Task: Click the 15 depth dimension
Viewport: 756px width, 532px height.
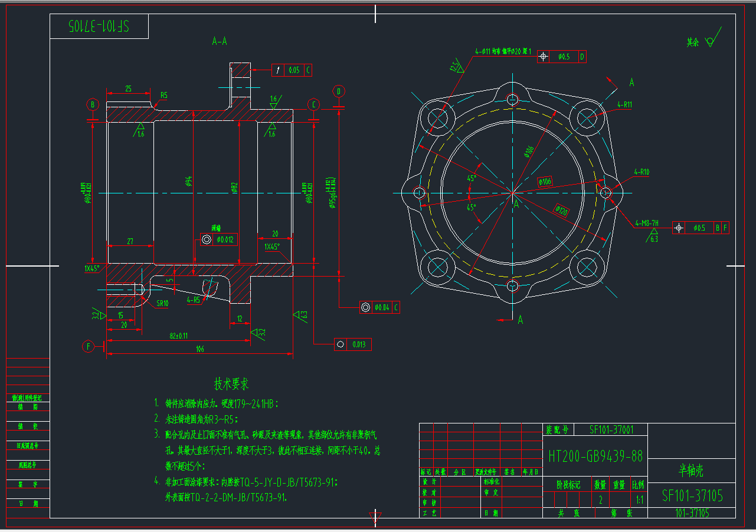Action: point(120,316)
